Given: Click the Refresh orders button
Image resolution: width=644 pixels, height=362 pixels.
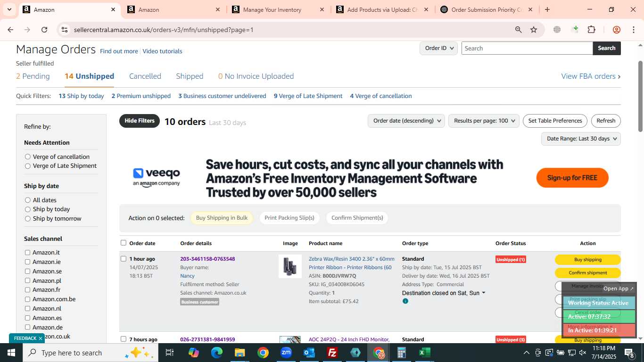Looking at the screenshot, I should click(x=606, y=121).
